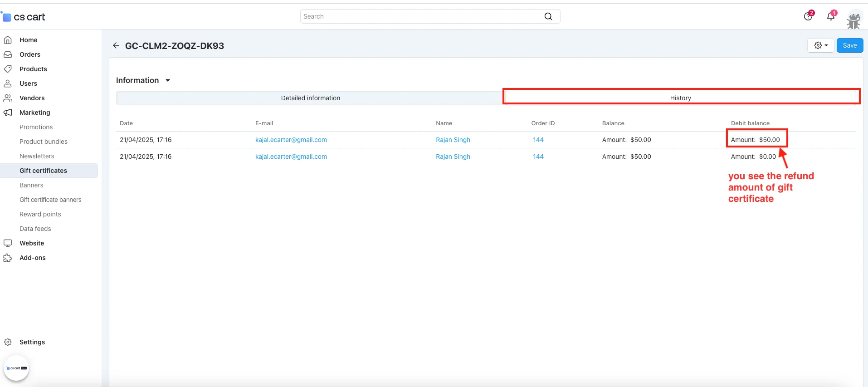The height and width of the screenshot is (387, 868).
Task: Open Reward points in the sidebar
Action: (40, 214)
